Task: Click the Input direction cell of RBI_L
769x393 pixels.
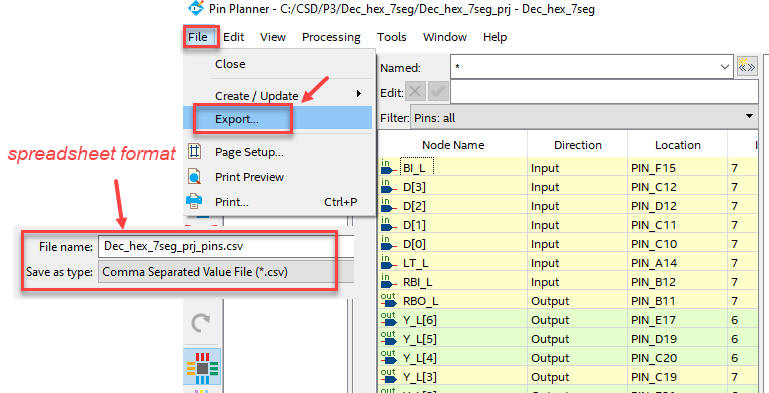Action: (578, 282)
